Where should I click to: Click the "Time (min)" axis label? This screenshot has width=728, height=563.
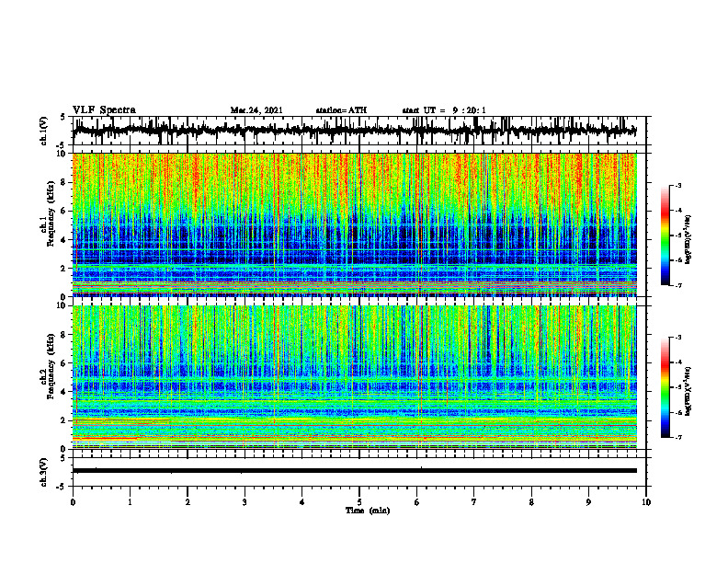click(368, 511)
